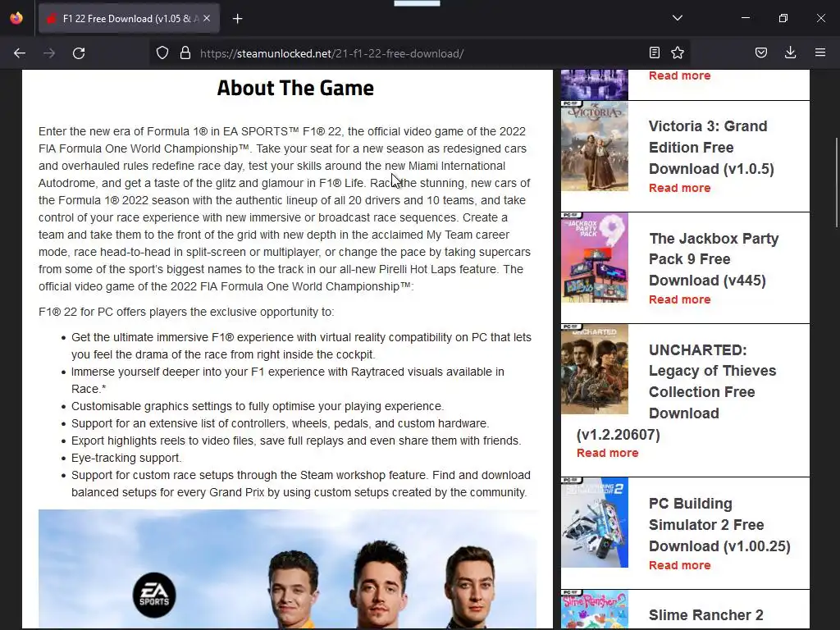Open a new tab with plus button
The height and width of the screenshot is (630, 840).
(237, 19)
